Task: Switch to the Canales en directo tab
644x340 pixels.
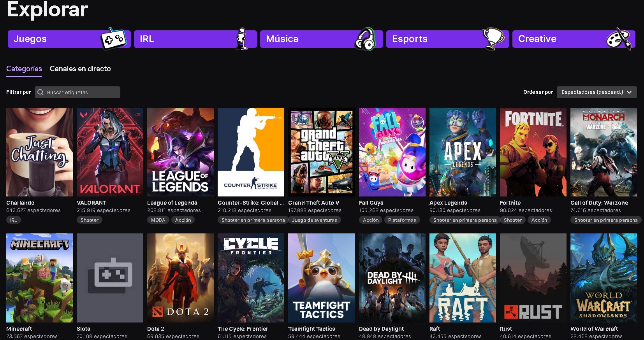Action: point(80,68)
